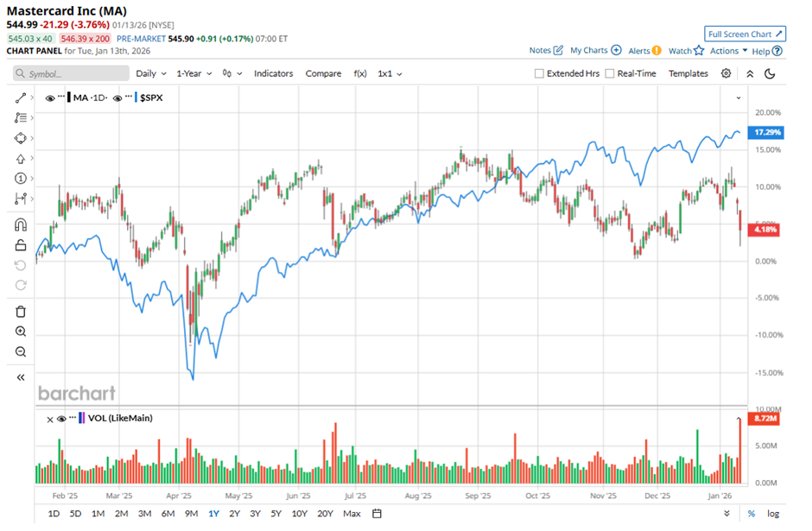Click the Full Screen Chart button
812x531 pixels.
[745, 34]
